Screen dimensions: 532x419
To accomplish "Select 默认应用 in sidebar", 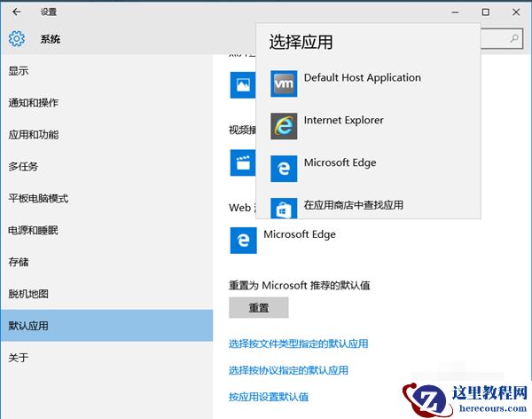I will (x=106, y=326).
